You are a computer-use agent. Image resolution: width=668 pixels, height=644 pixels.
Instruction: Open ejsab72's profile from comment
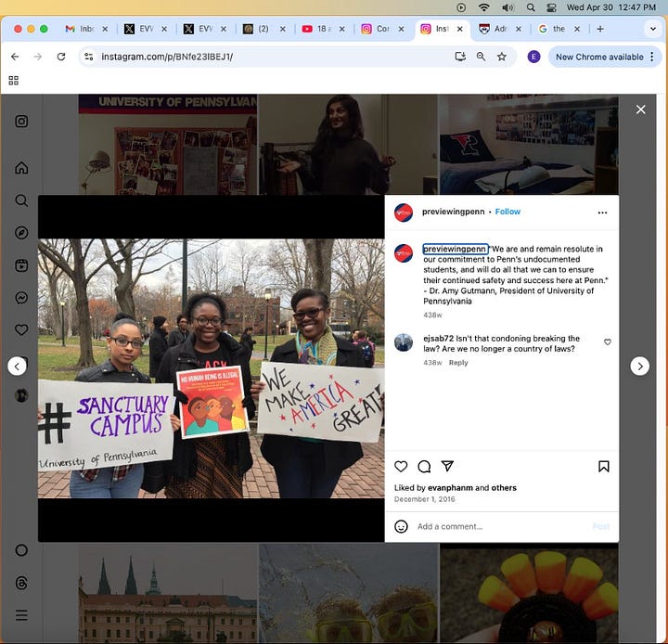tap(438, 339)
